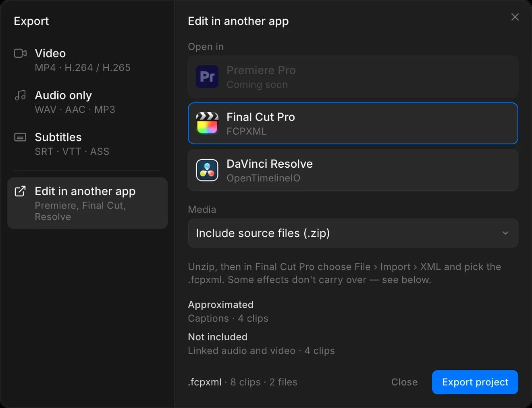
Task: Click the Final Cut Pro clapperboard icon
Action: tap(207, 123)
